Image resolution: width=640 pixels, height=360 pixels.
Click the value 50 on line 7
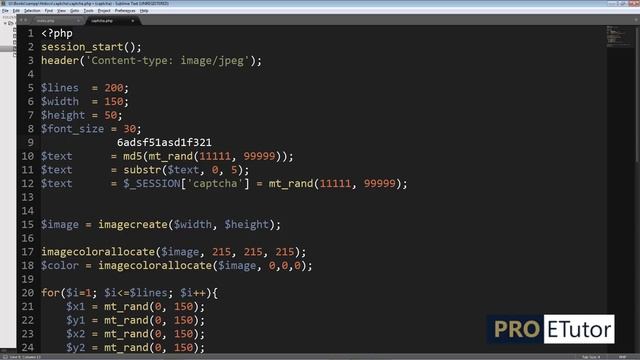click(x=111, y=115)
